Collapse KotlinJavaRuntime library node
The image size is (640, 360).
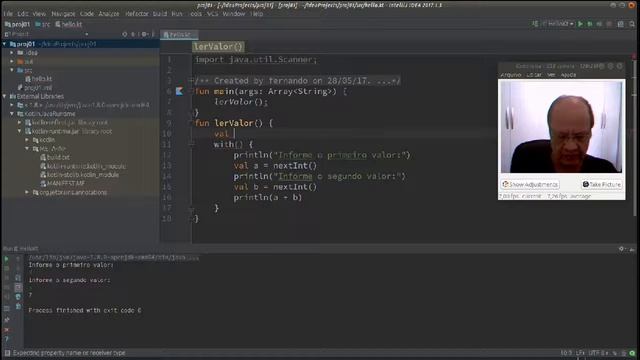pyautogui.click(x=12, y=114)
